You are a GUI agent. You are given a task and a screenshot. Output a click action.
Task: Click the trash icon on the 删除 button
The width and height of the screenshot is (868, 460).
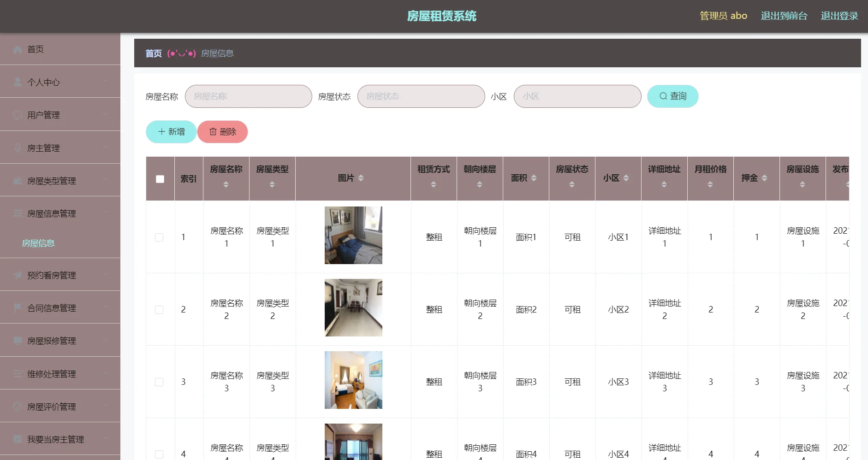[x=213, y=132]
